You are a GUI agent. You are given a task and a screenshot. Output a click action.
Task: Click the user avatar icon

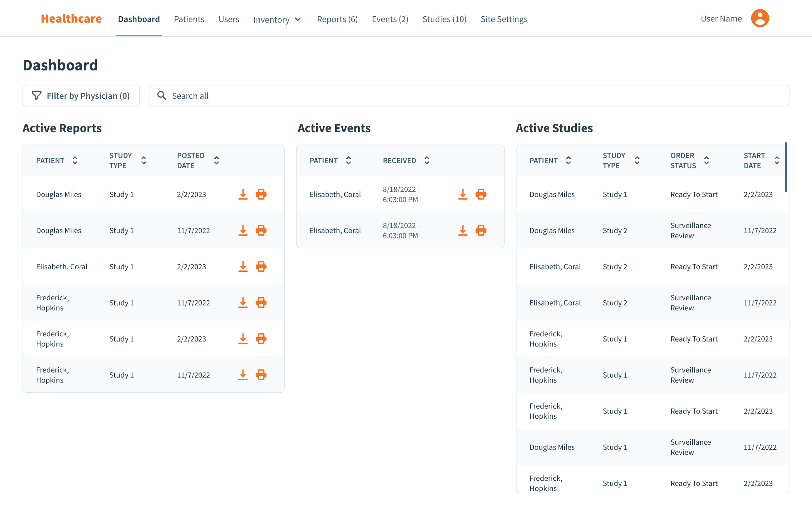tap(760, 19)
